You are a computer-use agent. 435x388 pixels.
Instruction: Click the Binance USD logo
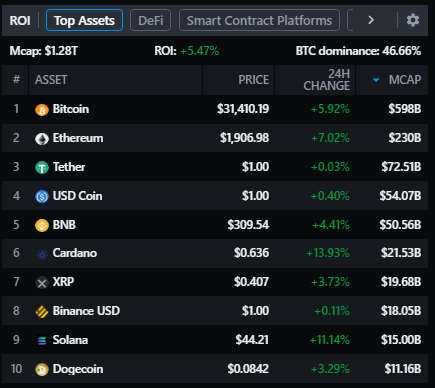42,312
